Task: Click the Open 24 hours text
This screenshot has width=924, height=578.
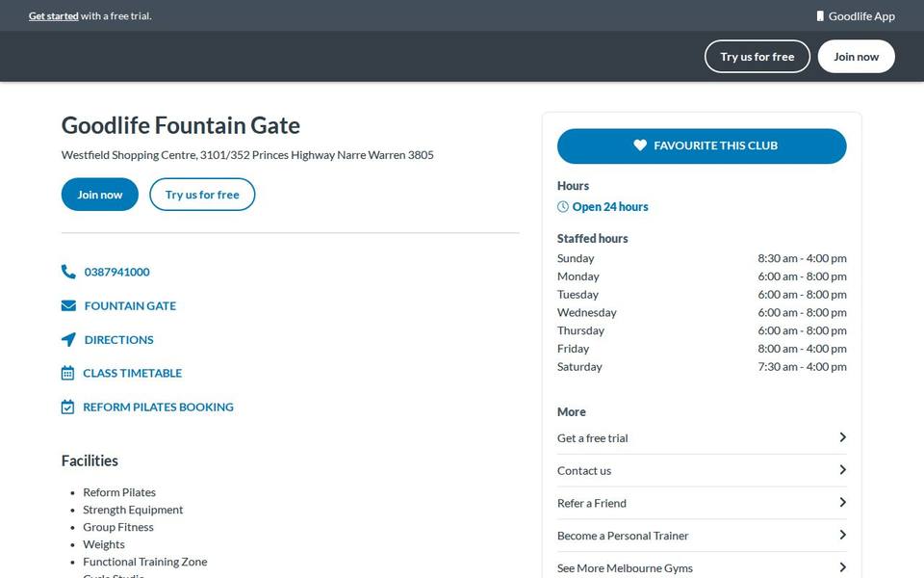Action: point(610,206)
